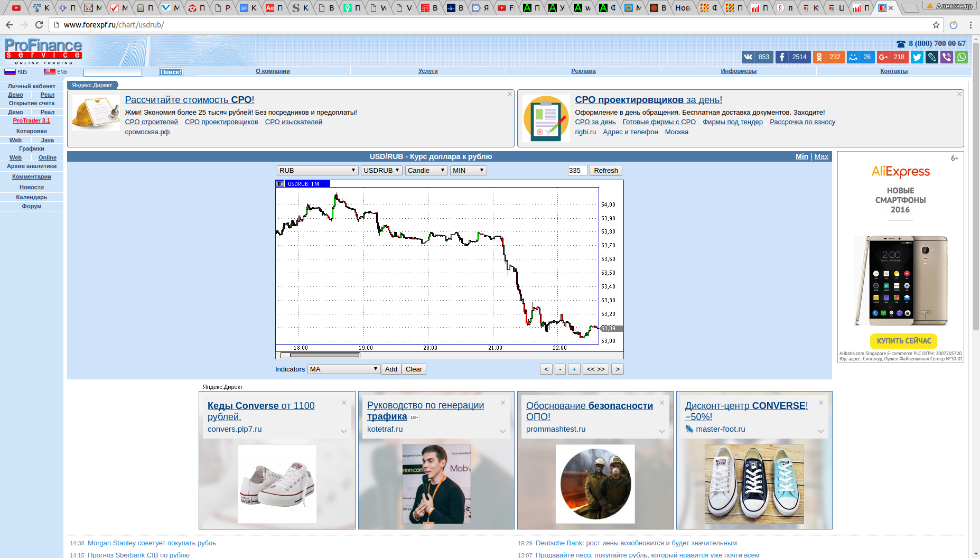The image size is (980, 558).
Task: Open the MIN timeframe dropdown
Action: point(469,171)
